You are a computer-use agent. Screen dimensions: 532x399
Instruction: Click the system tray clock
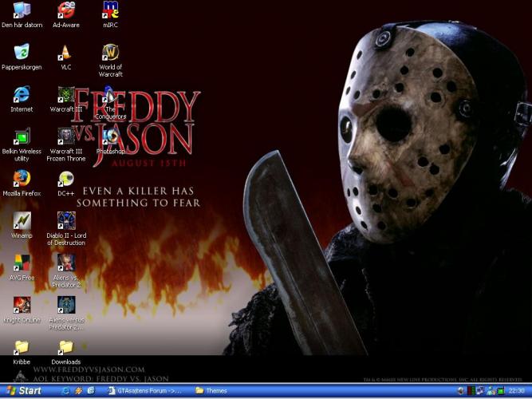517,391
